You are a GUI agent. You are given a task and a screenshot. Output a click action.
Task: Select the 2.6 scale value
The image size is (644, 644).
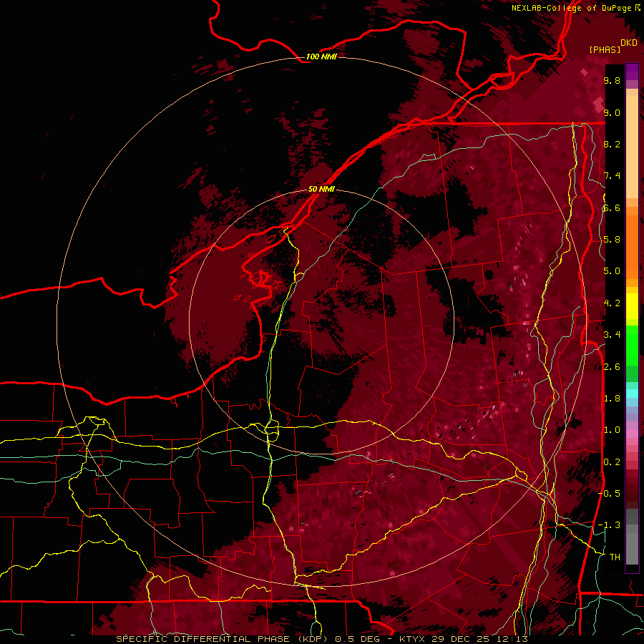(612, 366)
